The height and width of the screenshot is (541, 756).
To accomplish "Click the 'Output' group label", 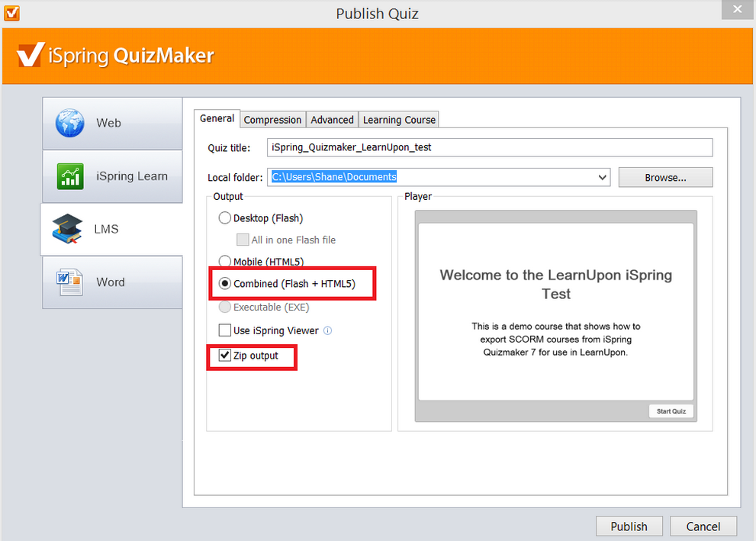I will (228, 196).
